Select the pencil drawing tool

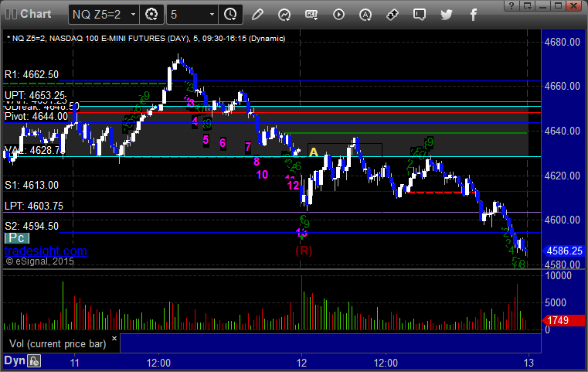click(257, 15)
